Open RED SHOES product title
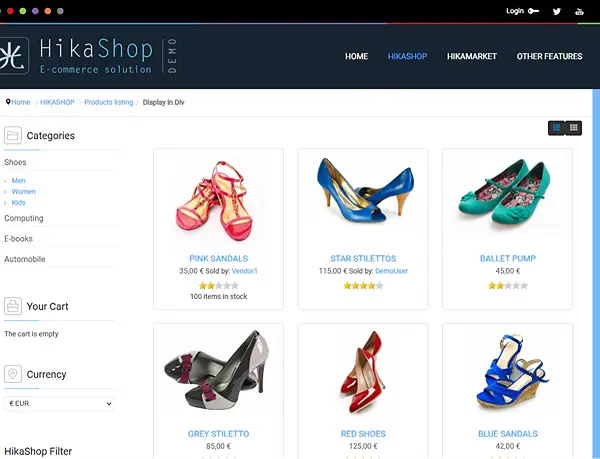600x459 pixels. (363, 434)
